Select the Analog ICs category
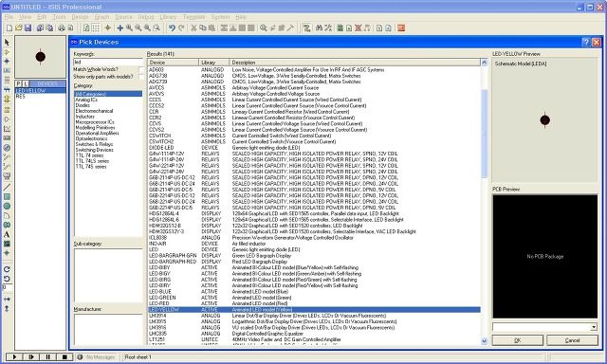This screenshot has width=607, height=364. (x=86, y=100)
